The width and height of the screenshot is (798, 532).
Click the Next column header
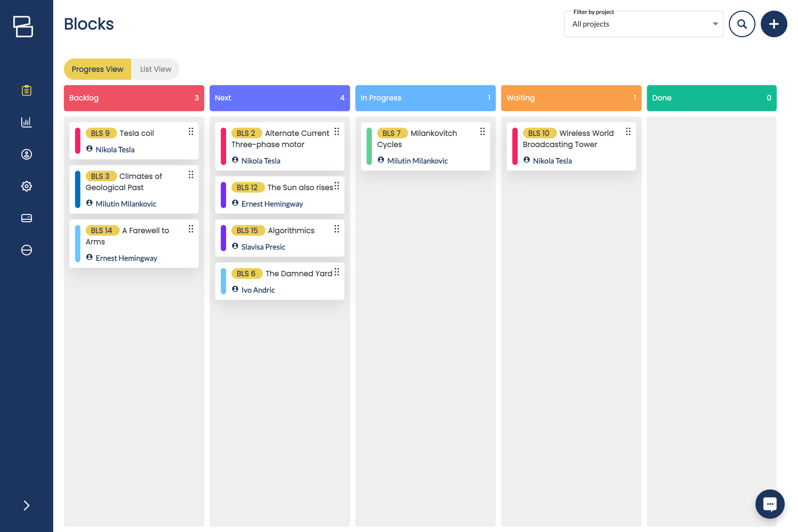(x=280, y=98)
